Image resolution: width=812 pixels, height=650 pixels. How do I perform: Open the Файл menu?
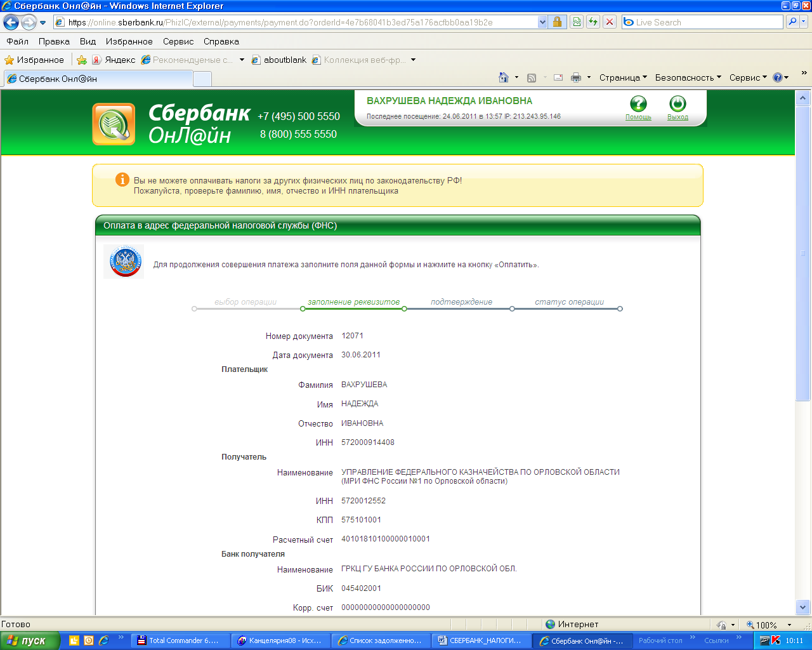[17, 41]
